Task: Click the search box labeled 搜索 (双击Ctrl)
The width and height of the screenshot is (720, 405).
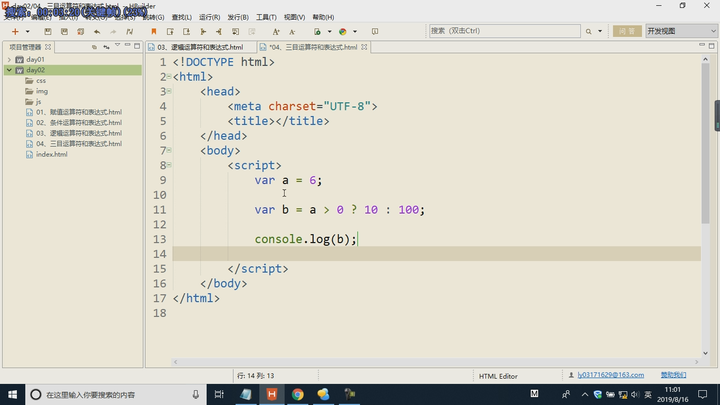Action: pyautogui.click(x=504, y=31)
